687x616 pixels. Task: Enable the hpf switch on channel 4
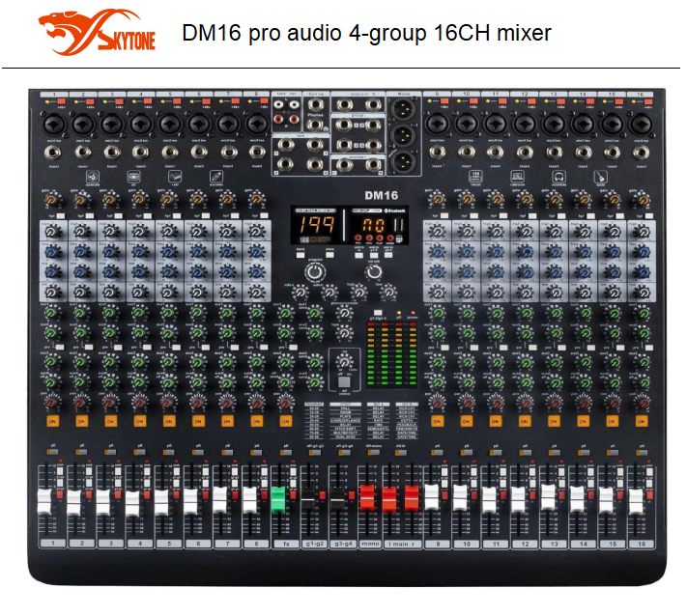(148, 216)
